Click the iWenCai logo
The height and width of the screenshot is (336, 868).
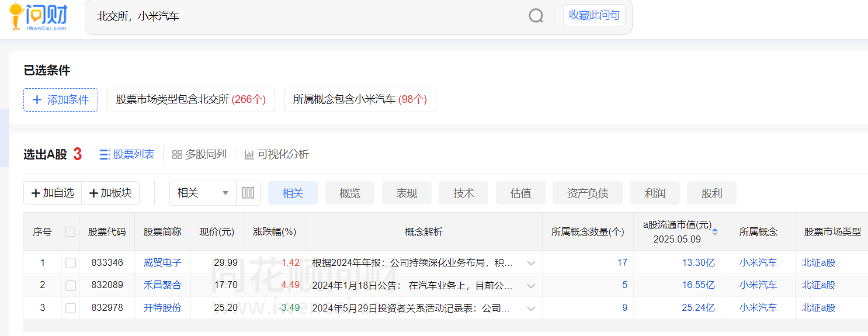tap(39, 17)
